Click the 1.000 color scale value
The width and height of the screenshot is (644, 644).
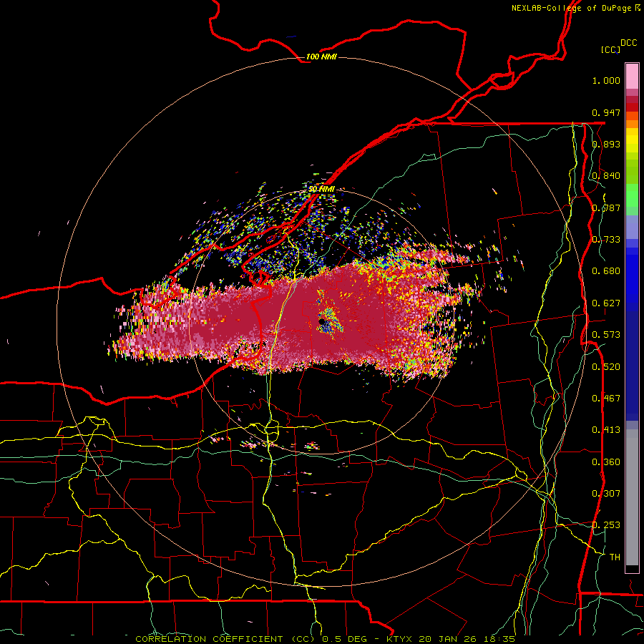(x=606, y=80)
